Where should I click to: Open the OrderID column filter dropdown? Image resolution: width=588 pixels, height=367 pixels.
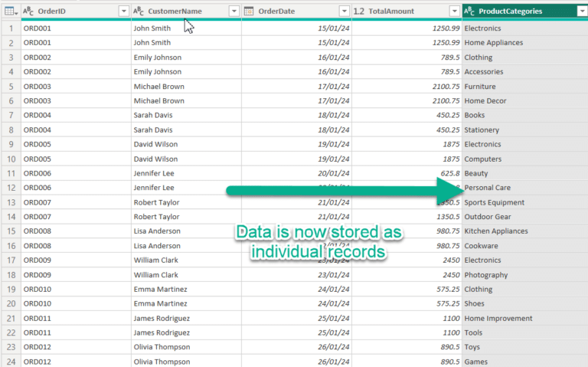(x=123, y=11)
